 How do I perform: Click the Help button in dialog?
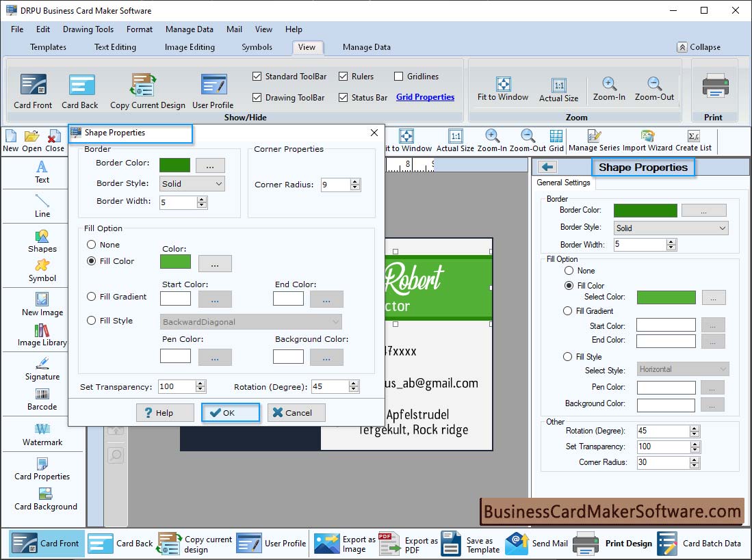[x=165, y=412]
